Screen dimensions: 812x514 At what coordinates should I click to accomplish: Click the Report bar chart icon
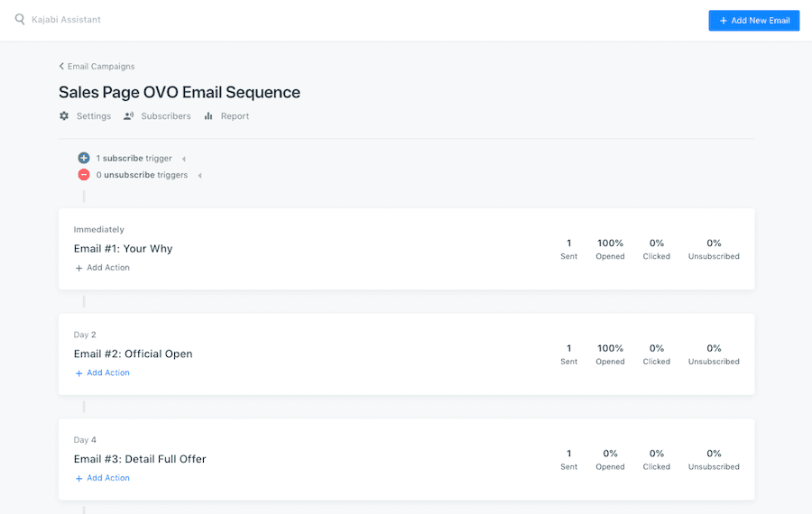click(x=208, y=116)
